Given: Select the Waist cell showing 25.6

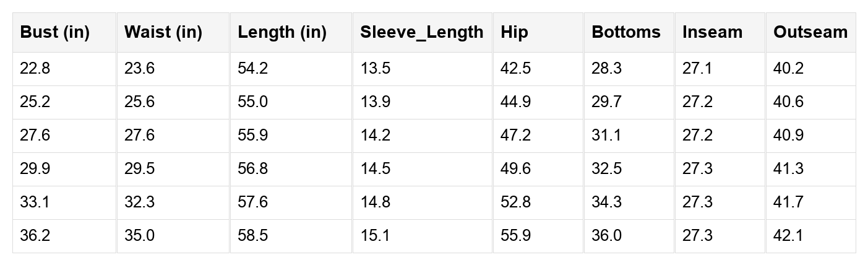Looking at the screenshot, I should (x=139, y=102).
